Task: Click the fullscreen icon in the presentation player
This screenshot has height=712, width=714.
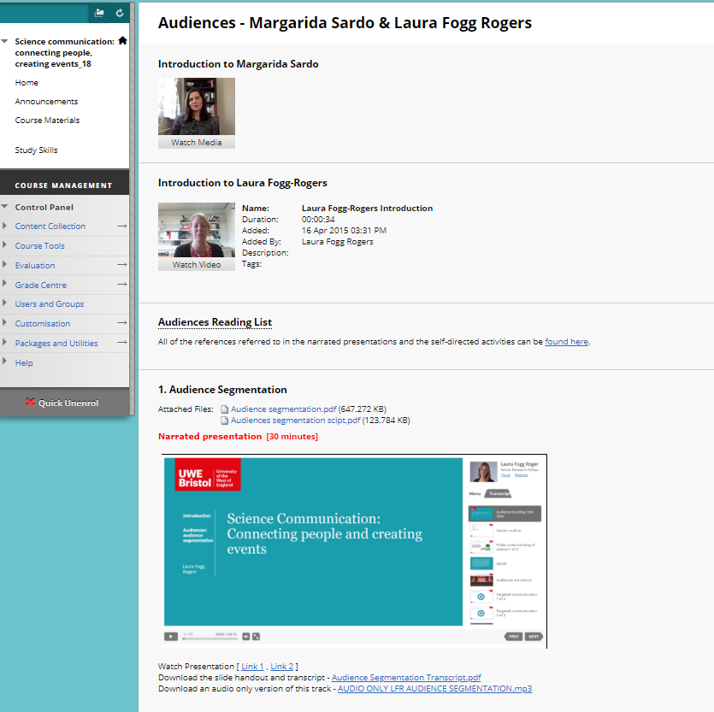Action: pos(256,636)
